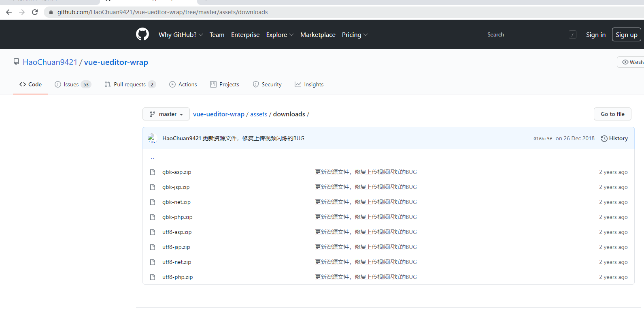Open the Projects tab
The image size is (644, 315).
[225, 84]
